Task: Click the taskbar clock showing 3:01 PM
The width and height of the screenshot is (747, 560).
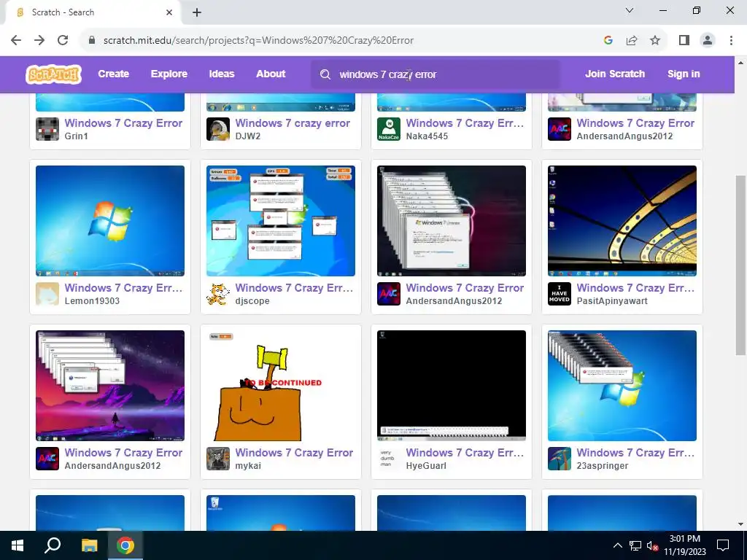Action: click(684, 545)
